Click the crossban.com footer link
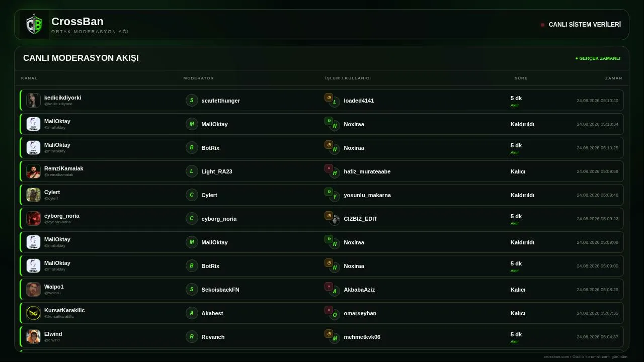Image resolution: width=644 pixels, height=362 pixels. [x=556, y=356]
